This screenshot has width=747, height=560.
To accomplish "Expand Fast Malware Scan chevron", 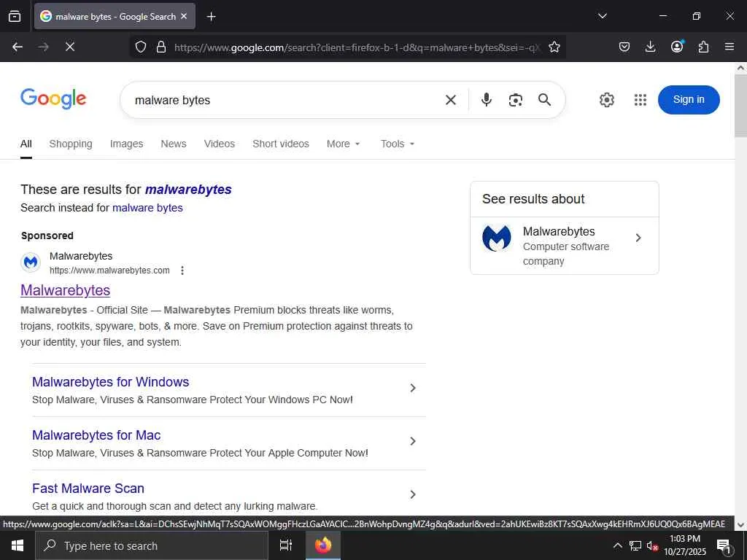I will click(x=413, y=495).
